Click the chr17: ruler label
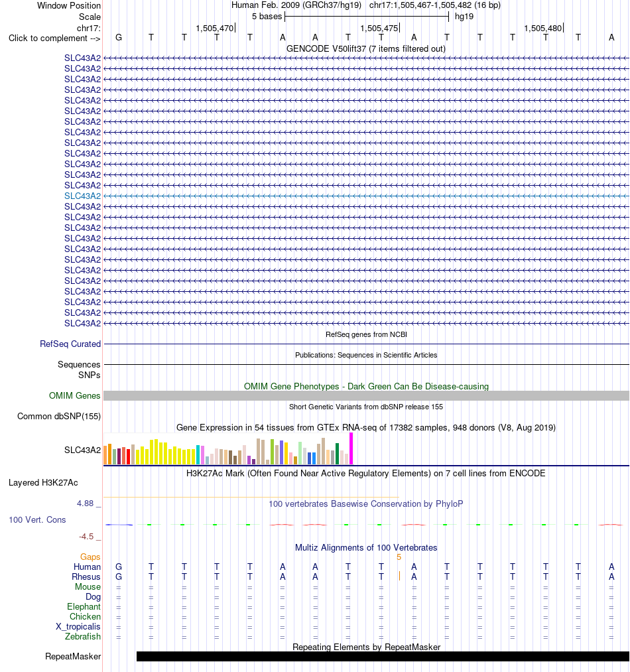The width and height of the screenshot is (630, 672). (x=89, y=29)
